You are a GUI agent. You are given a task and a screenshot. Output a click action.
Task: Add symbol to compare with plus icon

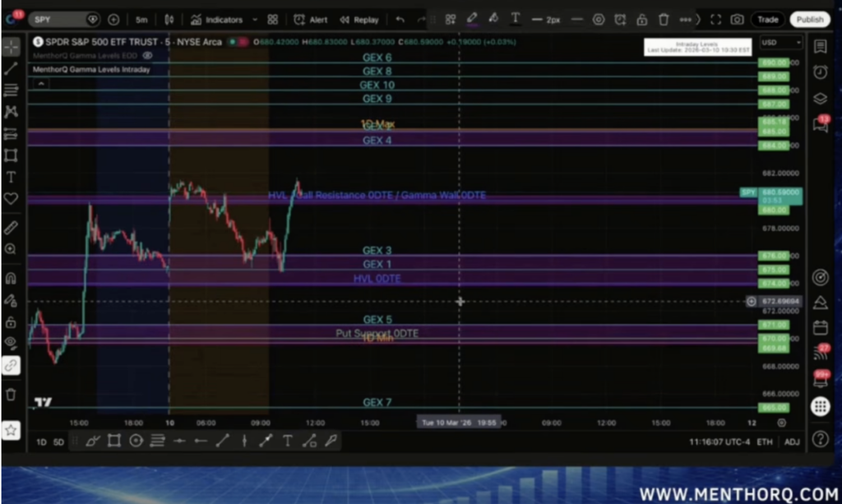113,20
